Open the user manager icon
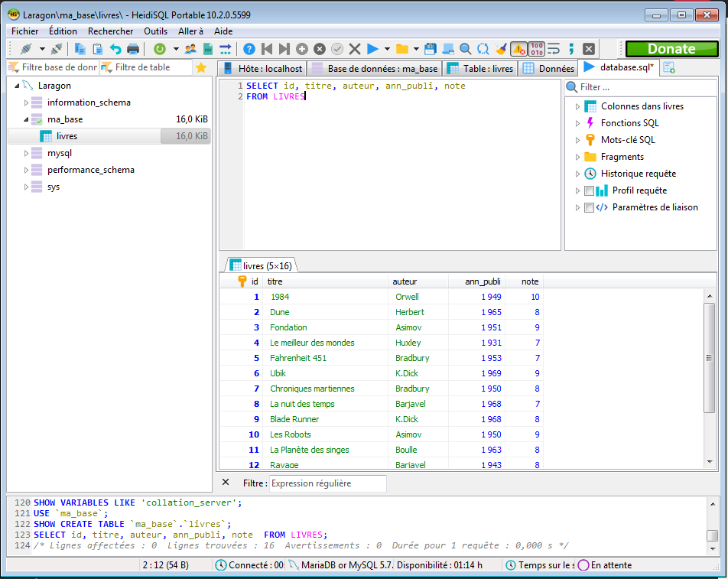This screenshot has width=728, height=579. 190,49
